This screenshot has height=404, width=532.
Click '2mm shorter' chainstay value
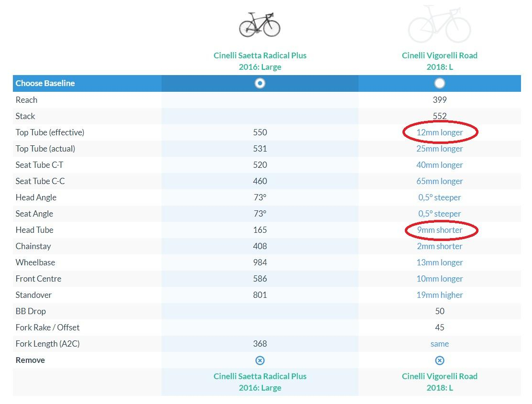[x=439, y=247]
